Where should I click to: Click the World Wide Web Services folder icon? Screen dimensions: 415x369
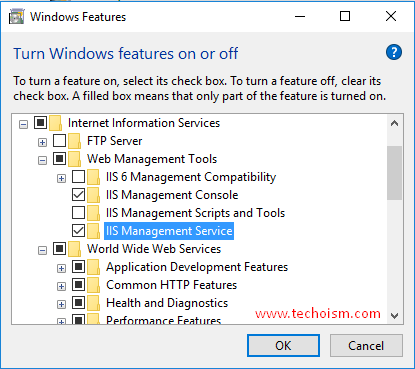coord(74,249)
